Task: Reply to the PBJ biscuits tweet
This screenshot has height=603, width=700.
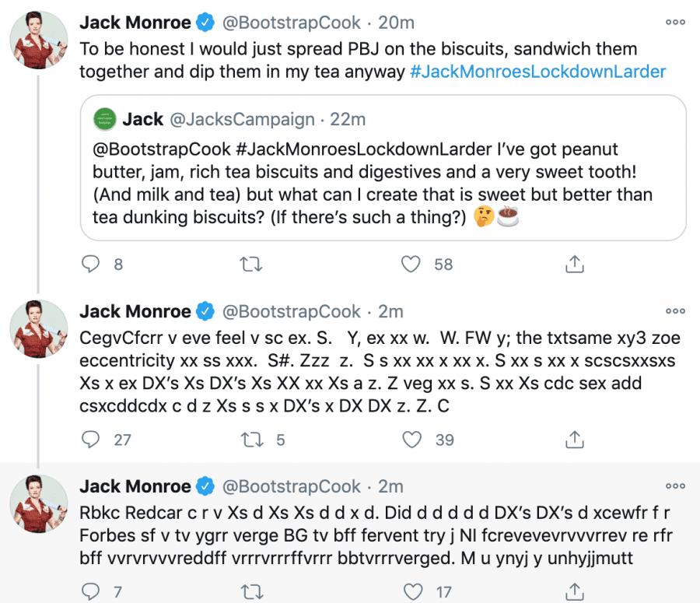Action: tap(91, 264)
